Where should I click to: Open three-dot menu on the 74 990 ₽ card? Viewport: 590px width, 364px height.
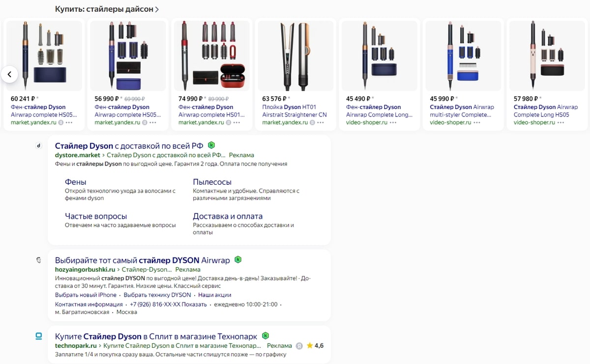pyautogui.click(x=236, y=122)
